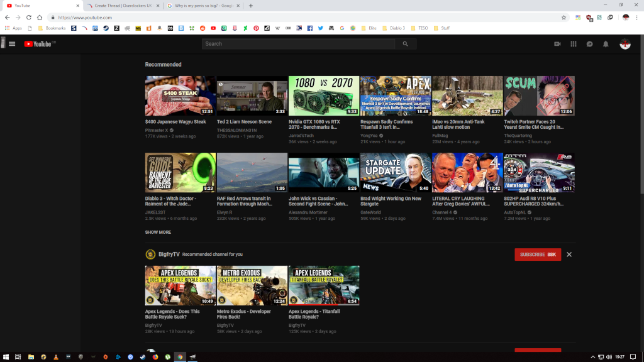Subscribe to BigfryTV

coord(538,255)
